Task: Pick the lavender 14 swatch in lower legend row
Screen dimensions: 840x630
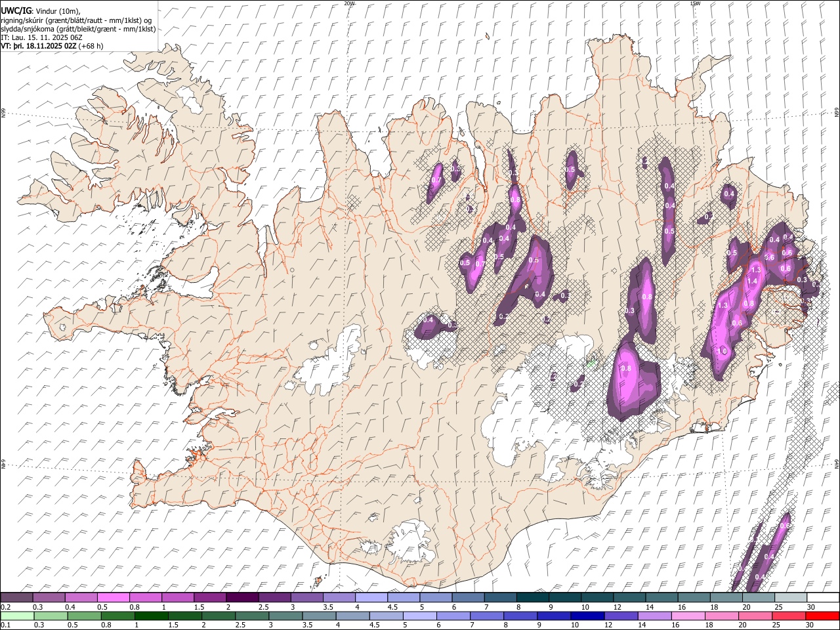Action: (655, 616)
